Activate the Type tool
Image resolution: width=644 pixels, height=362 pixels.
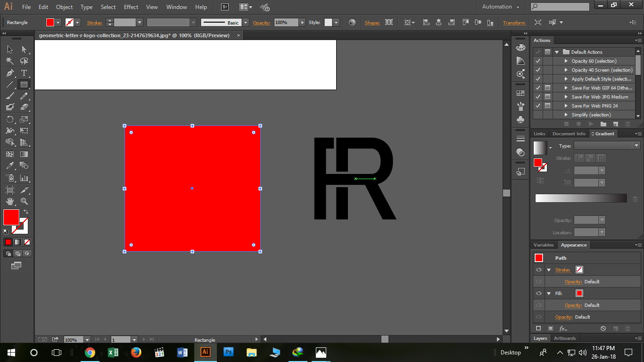coord(24,73)
